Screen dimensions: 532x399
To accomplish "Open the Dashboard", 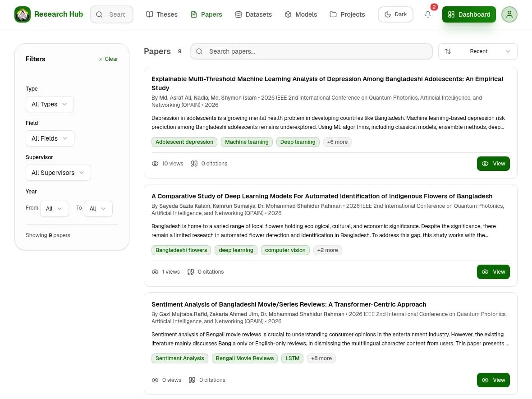I will tap(469, 14).
